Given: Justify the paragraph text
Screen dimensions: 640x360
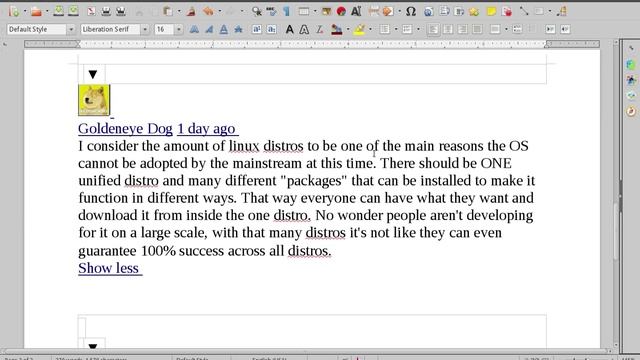Looking at the screenshot, I should pos(478,29).
